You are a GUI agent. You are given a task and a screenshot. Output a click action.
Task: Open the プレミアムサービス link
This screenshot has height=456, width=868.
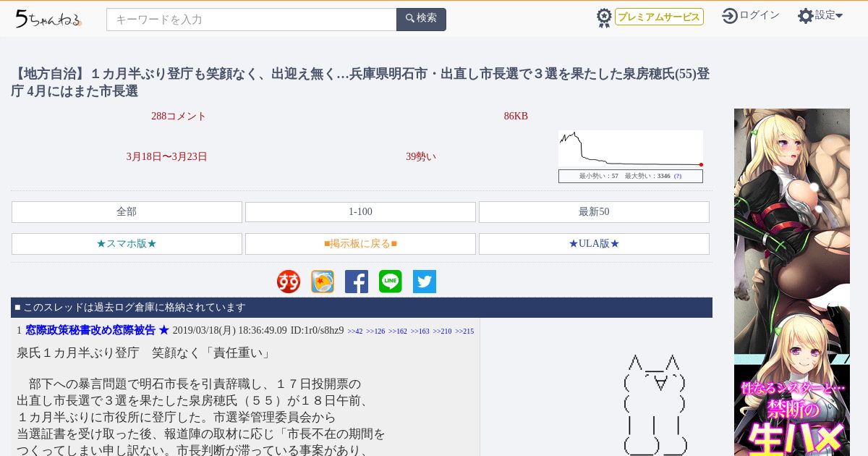coord(659,17)
